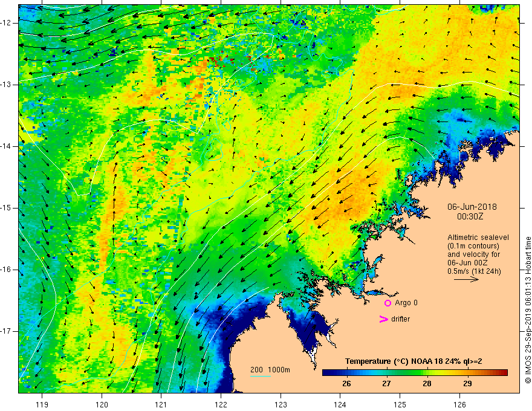
Task: Click latitude label -15 on left axis
Action: [x=6, y=208]
